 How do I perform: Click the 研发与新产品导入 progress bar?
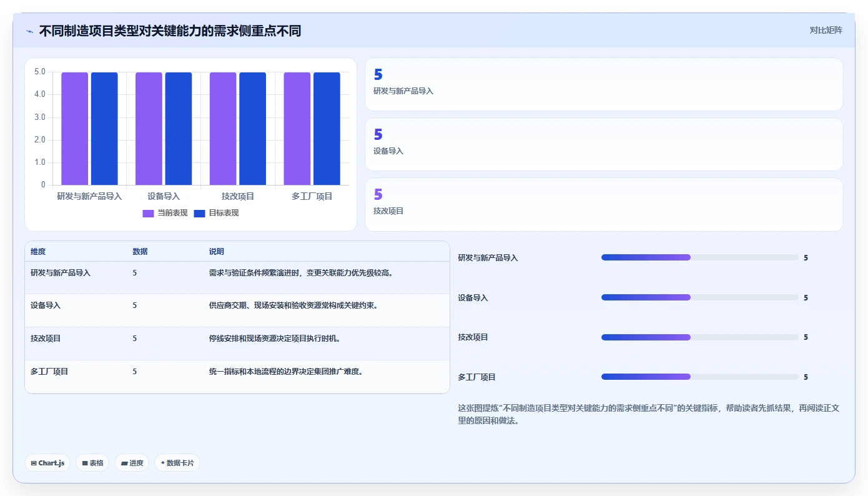(x=700, y=257)
